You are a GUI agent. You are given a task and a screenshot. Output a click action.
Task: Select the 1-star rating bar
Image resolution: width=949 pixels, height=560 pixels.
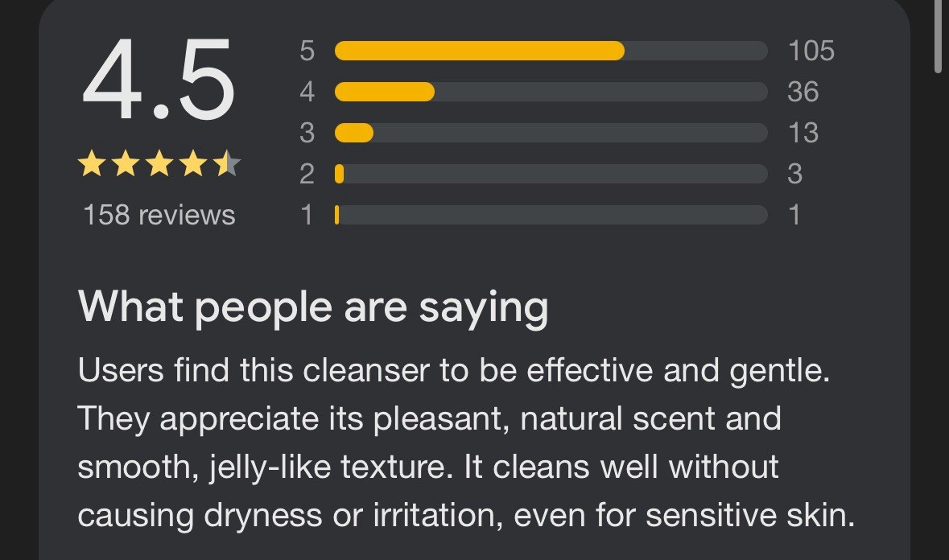(x=551, y=215)
